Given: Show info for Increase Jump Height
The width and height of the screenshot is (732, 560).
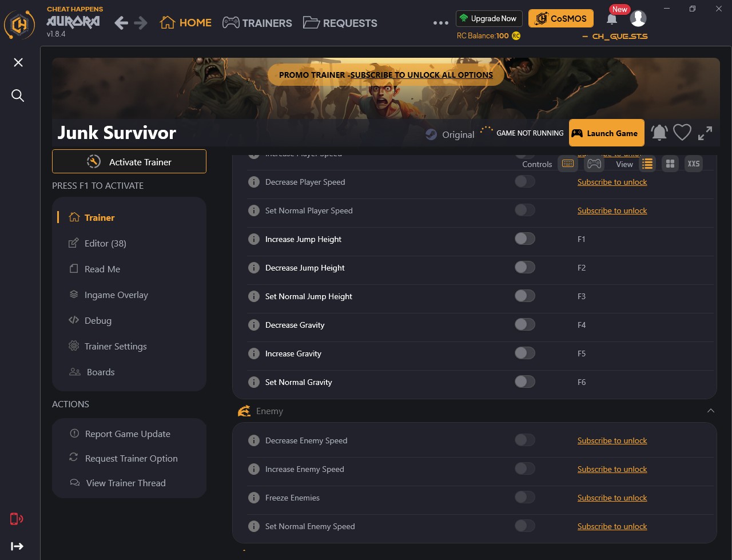Looking at the screenshot, I should (x=254, y=239).
